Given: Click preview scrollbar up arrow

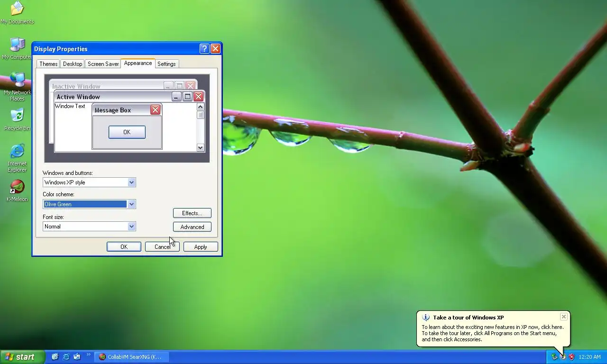Looking at the screenshot, I should coord(200,107).
